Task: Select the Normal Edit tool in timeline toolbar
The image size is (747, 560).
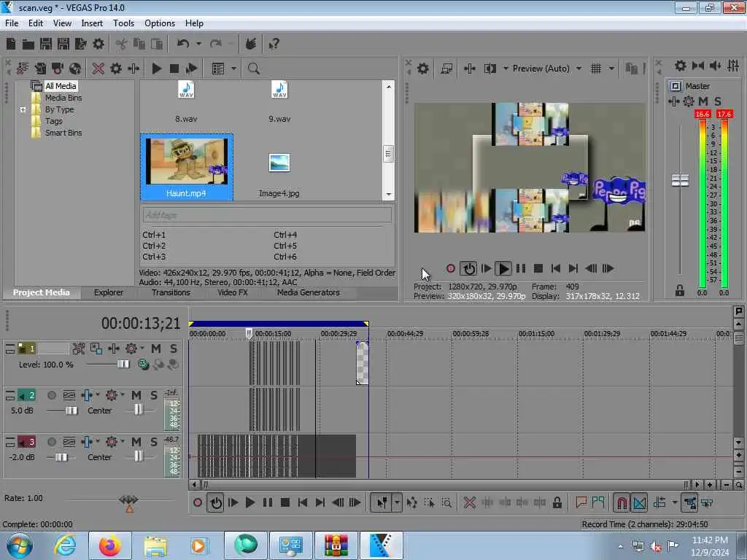Action: click(382, 502)
